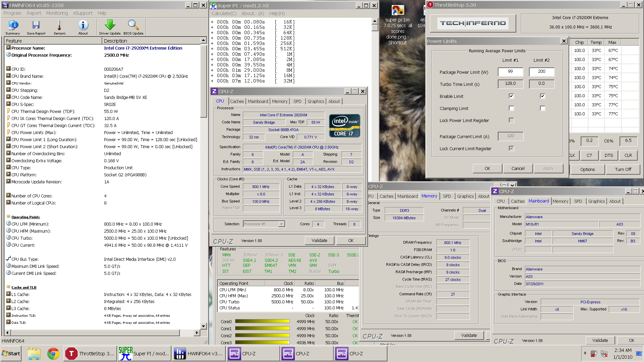Image resolution: width=644 pixels, height=362 pixels.
Task: Toggle Lock Current Limit Register checkbox
Action: (511, 148)
